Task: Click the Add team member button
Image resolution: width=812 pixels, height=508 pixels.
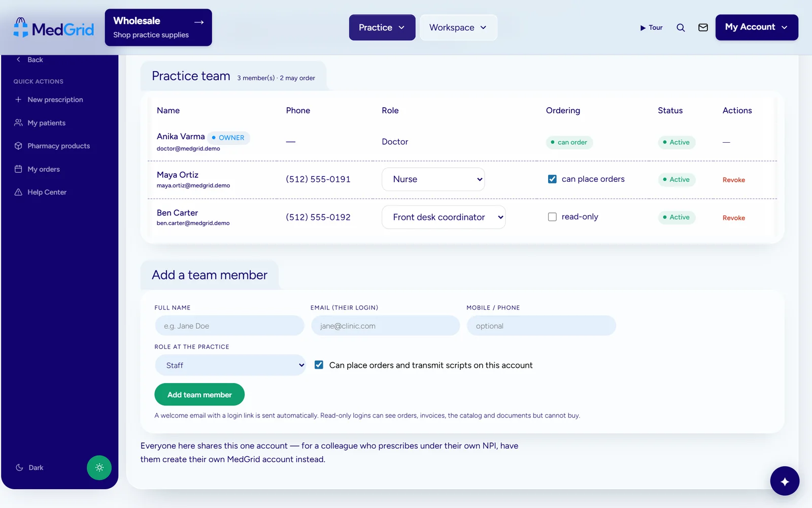Action: click(x=199, y=395)
